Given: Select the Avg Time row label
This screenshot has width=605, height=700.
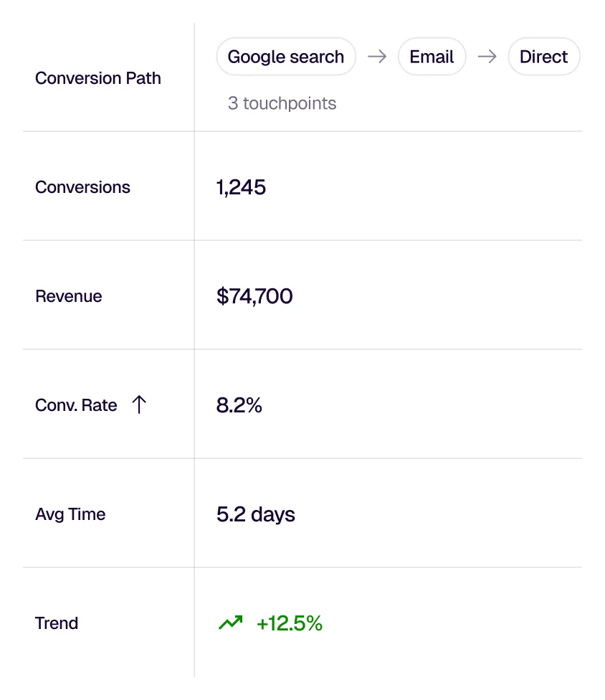Looking at the screenshot, I should (x=70, y=514).
